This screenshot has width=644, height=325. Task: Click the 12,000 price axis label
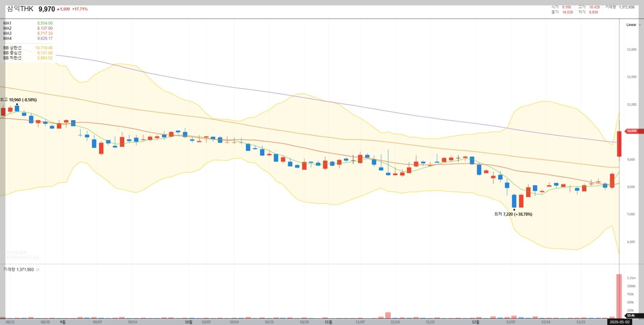click(632, 77)
